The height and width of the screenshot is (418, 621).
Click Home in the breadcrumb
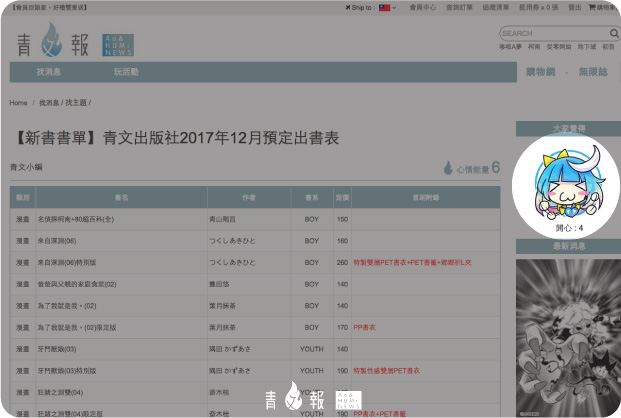[x=18, y=103]
